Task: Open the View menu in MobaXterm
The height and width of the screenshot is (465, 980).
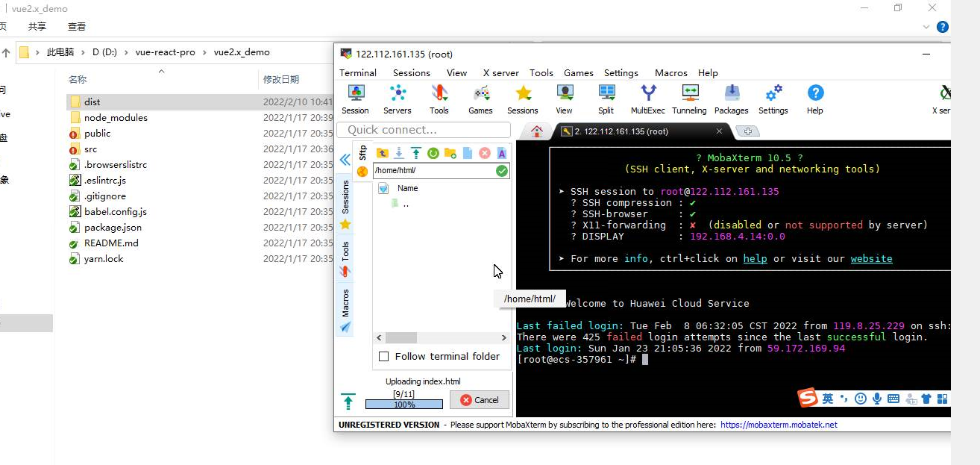Action: click(x=456, y=72)
